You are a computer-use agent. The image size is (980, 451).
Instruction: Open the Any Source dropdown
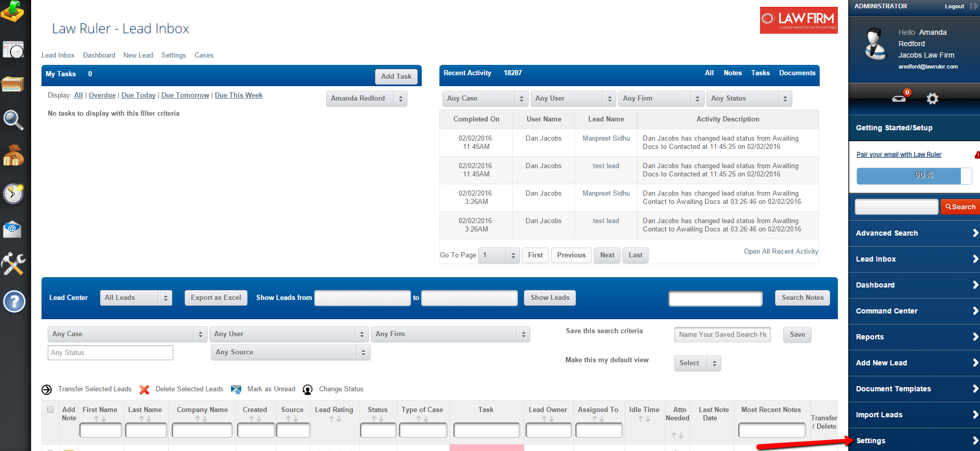click(x=291, y=352)
